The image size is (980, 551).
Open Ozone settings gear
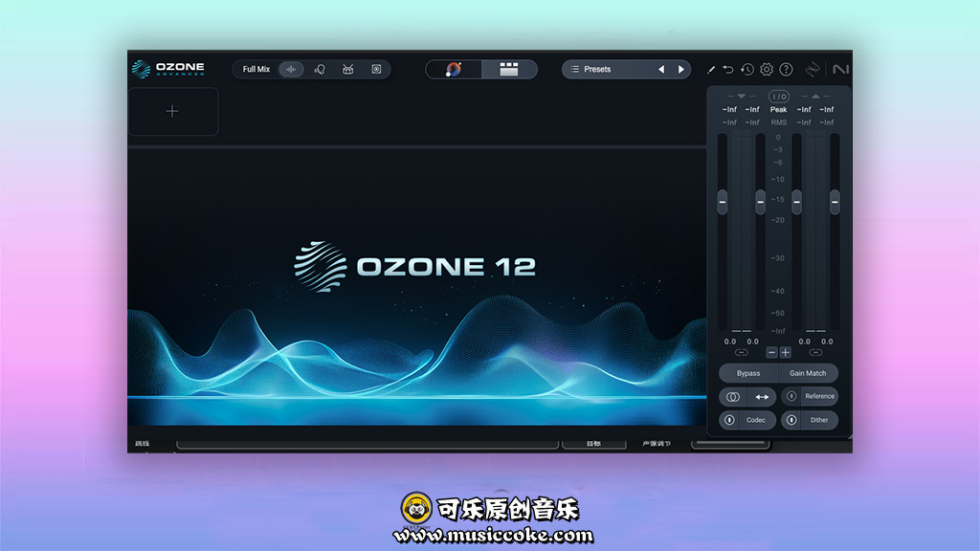click(x=767, y=70)
